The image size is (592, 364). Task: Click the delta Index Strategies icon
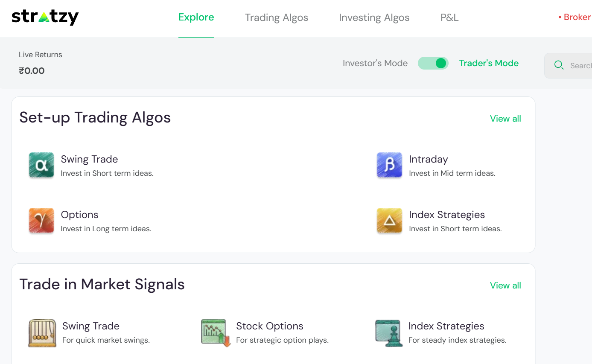pyautogui.click(x=389, y=221)
